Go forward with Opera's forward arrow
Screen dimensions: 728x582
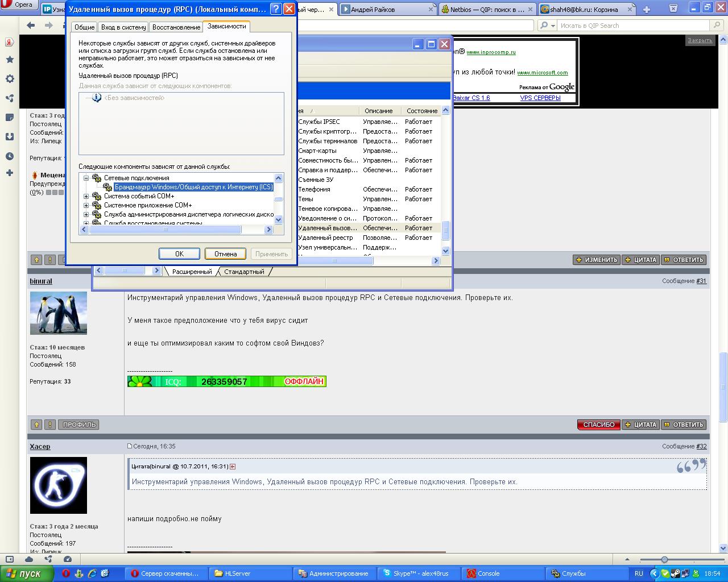pyautogui.click(x=49, y=26)
